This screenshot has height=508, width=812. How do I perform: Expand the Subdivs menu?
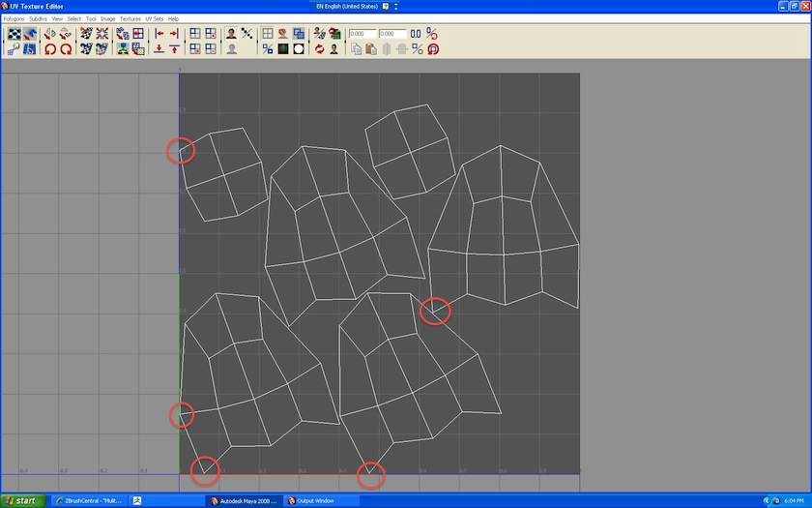[x=38, y=18]
